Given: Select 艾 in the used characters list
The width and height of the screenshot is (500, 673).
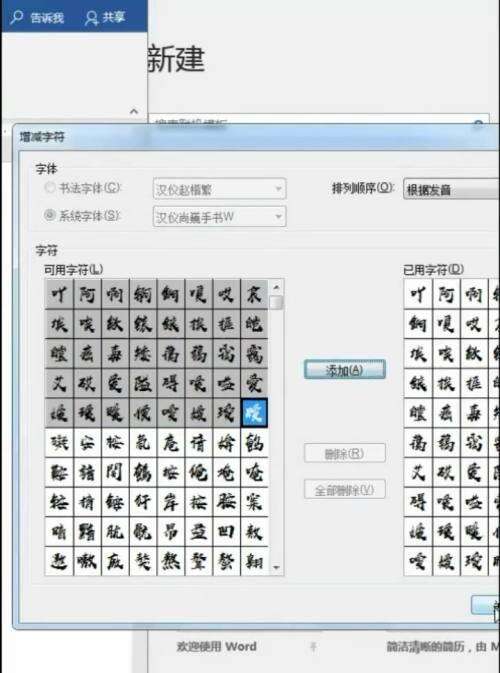Looking at the screenshot, I should tap(418, 472).
